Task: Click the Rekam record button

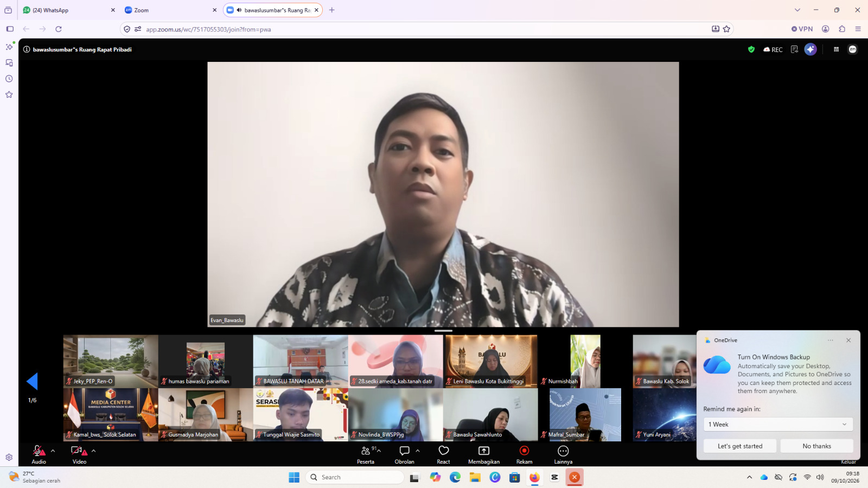Action: click(524, 454)
